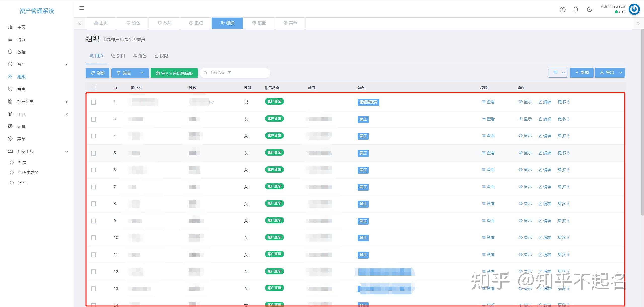Expand the 导出 export dropdown arrow
This screenshot has height=307, width=644.
click(x=620, y=73)
